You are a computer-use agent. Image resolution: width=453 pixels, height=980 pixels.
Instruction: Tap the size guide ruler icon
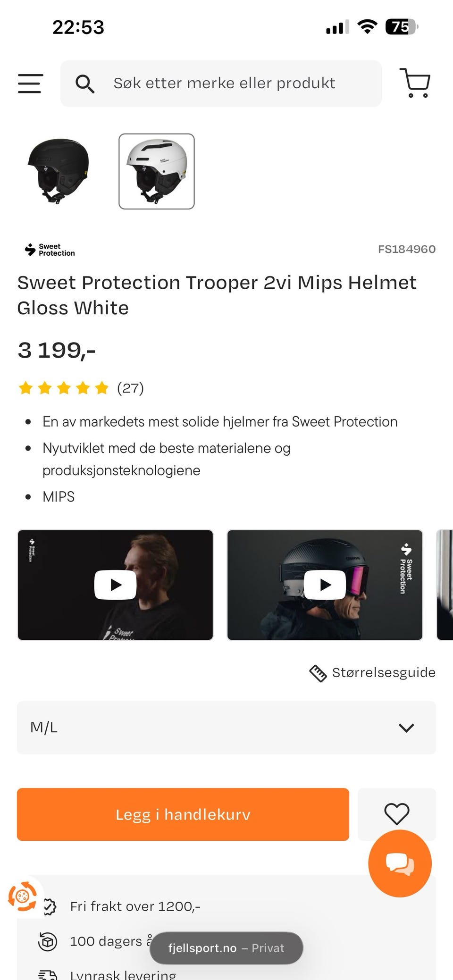coord(318,673)
